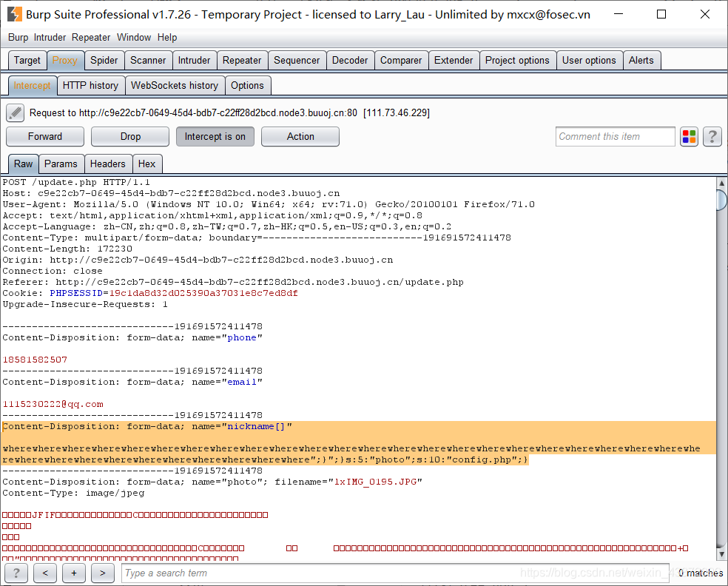The width and height of the screenshot is (728, 586).
Task: Switch to the Sequencer tab
Action: click(297, 61)
